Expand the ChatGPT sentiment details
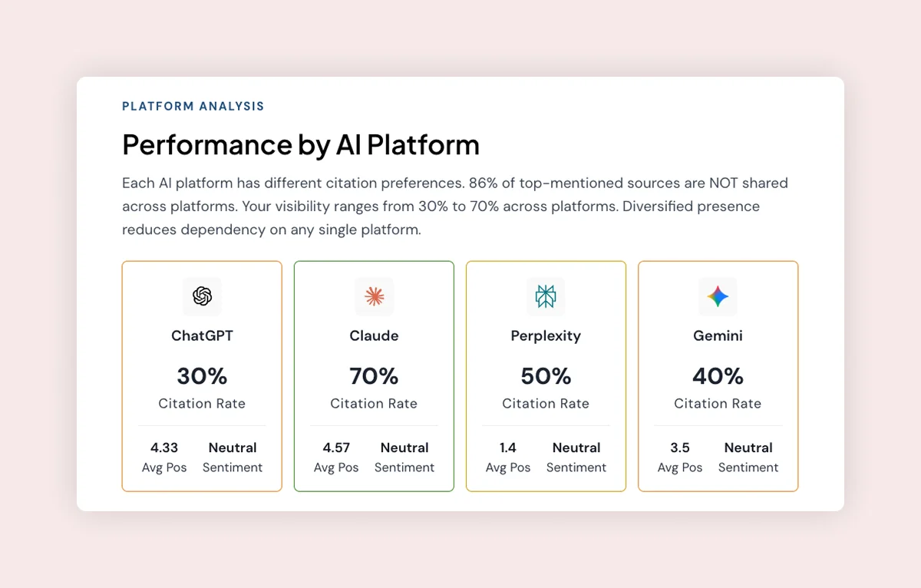The height and width of the screenshot is (588, 921). click(x=233, y=457)
